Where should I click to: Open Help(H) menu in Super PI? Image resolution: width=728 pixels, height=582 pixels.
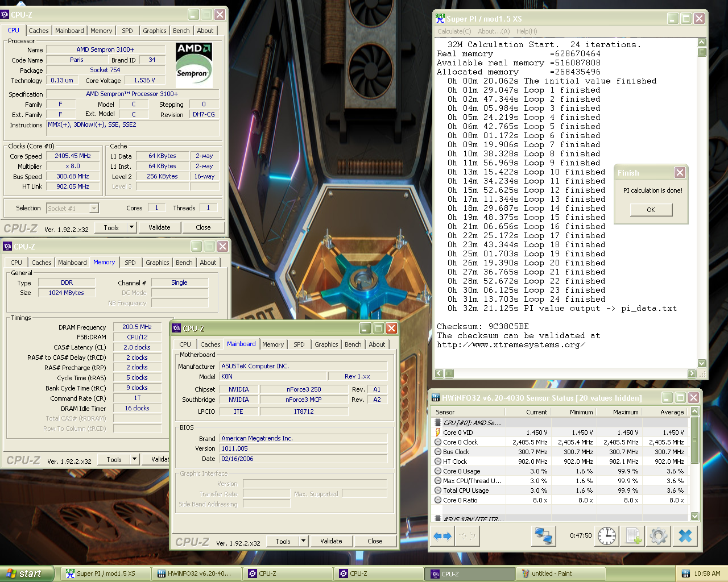(527, 31)
